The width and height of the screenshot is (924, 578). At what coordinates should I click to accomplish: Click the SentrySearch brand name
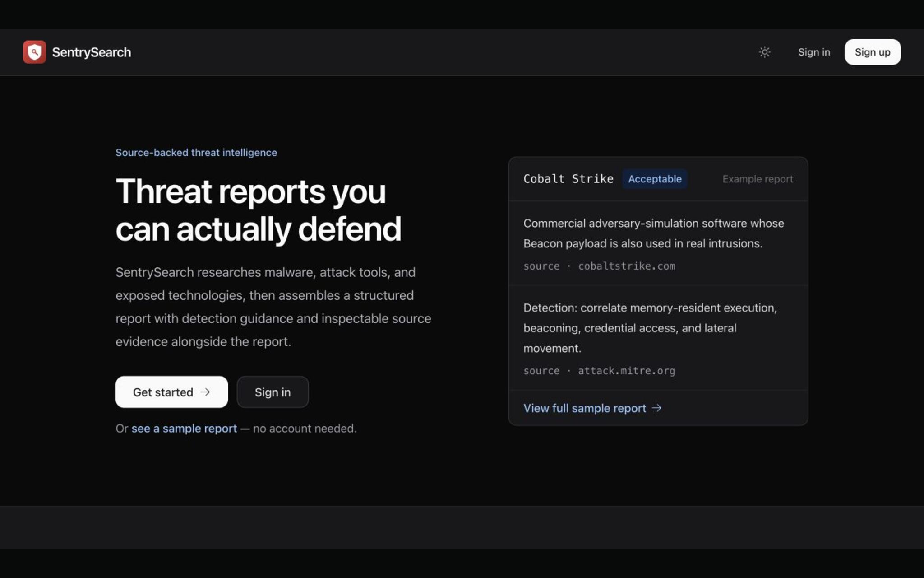pos(92,52)
